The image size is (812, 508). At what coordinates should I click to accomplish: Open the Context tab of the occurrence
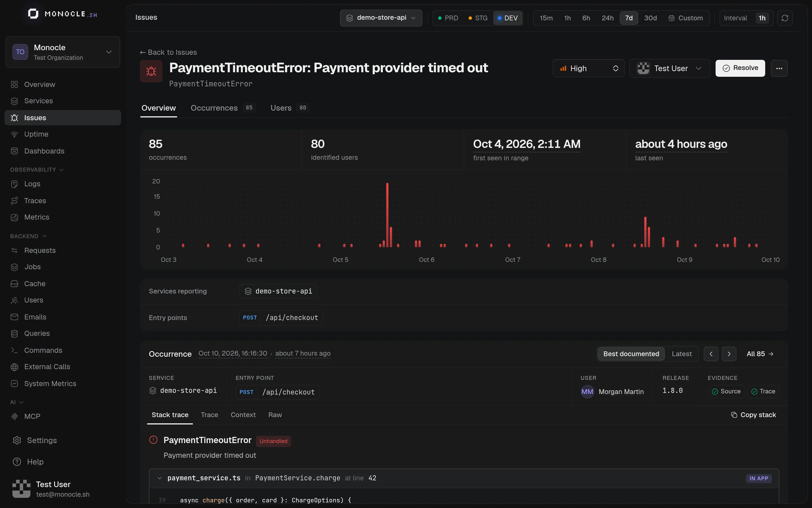point(243,415)
